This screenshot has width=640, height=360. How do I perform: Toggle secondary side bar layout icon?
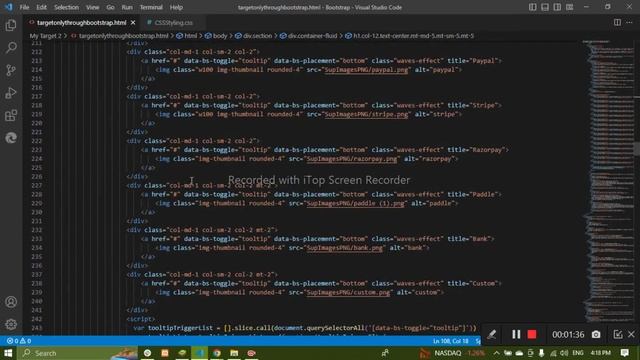coord(557,7)
